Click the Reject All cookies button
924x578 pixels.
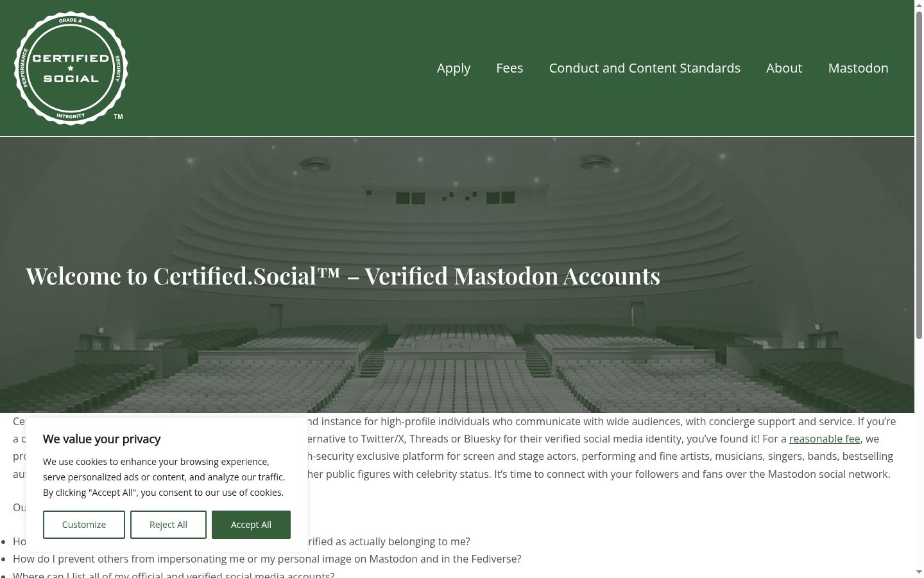tap(168, 525)
